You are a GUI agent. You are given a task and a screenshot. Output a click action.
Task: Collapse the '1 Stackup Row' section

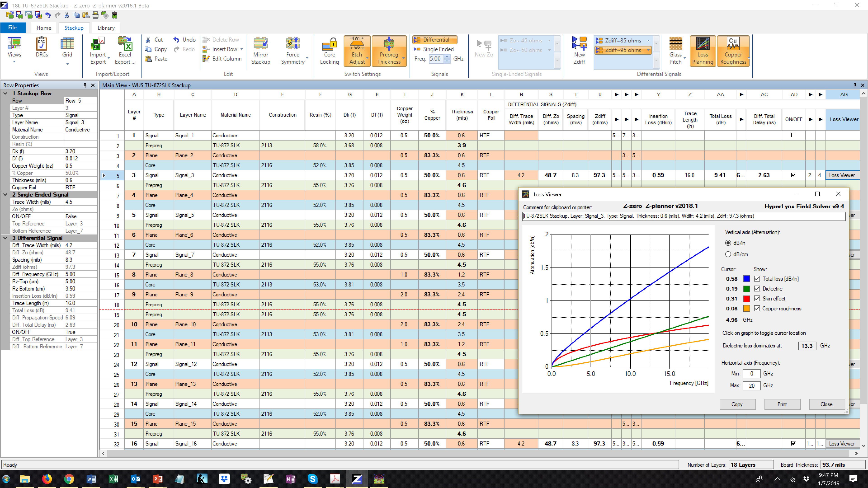pos(5,93)
